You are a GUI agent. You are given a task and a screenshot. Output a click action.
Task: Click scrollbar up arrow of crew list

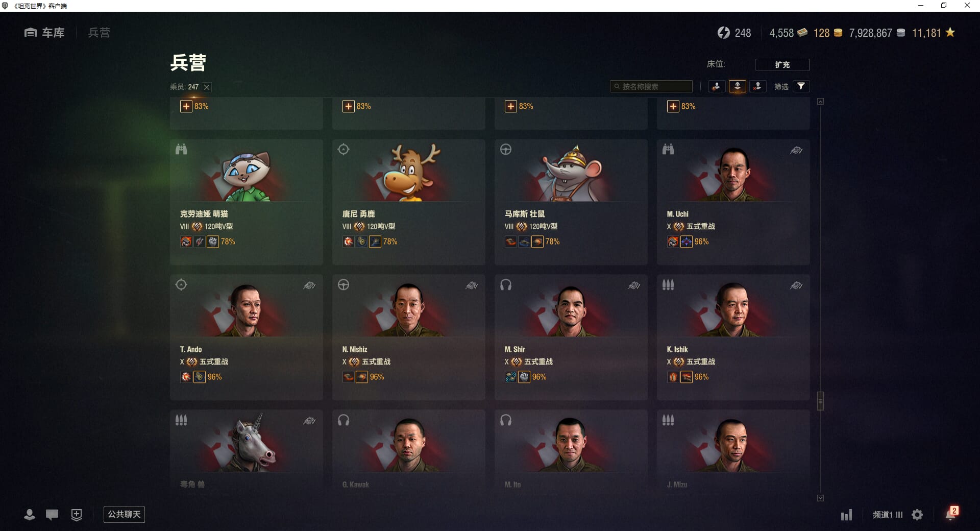[820, 102]
